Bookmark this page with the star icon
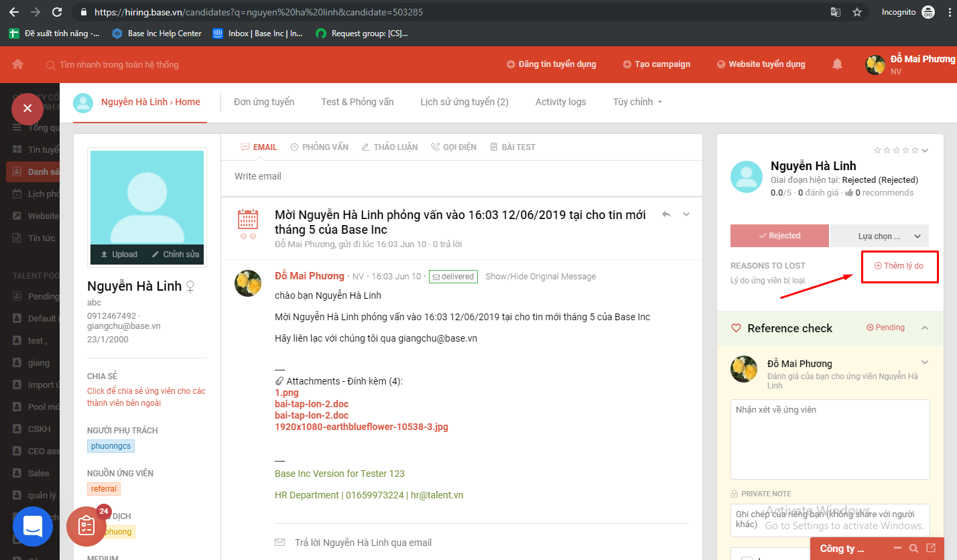 pyautogui.click(x=856, y=12)
